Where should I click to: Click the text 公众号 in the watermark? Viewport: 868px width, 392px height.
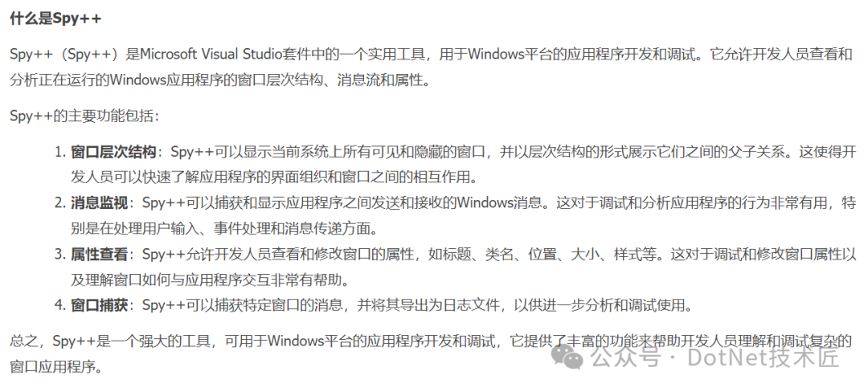tap(625, 357)
